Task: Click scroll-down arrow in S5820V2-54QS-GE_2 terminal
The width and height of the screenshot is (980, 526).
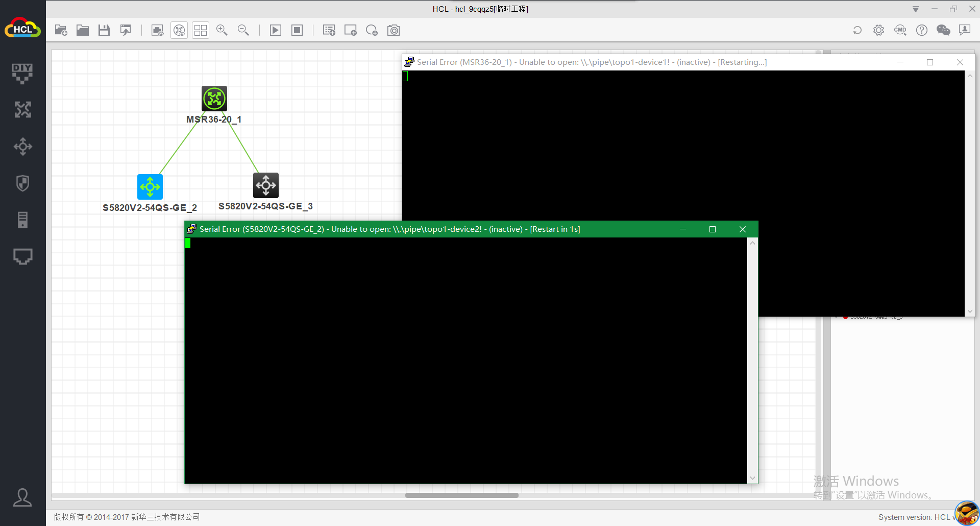Action: [752, 479]
